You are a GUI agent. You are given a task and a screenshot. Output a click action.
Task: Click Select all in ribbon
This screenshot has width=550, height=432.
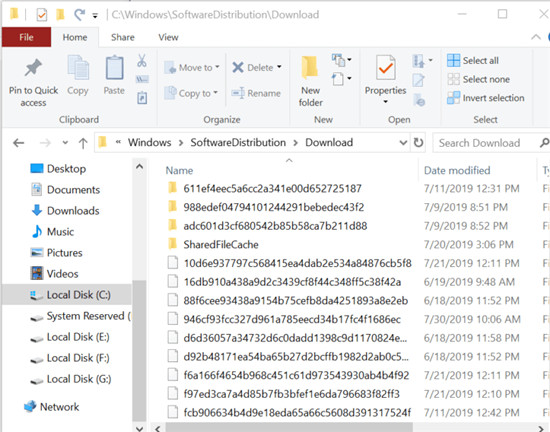coord(473,60)
